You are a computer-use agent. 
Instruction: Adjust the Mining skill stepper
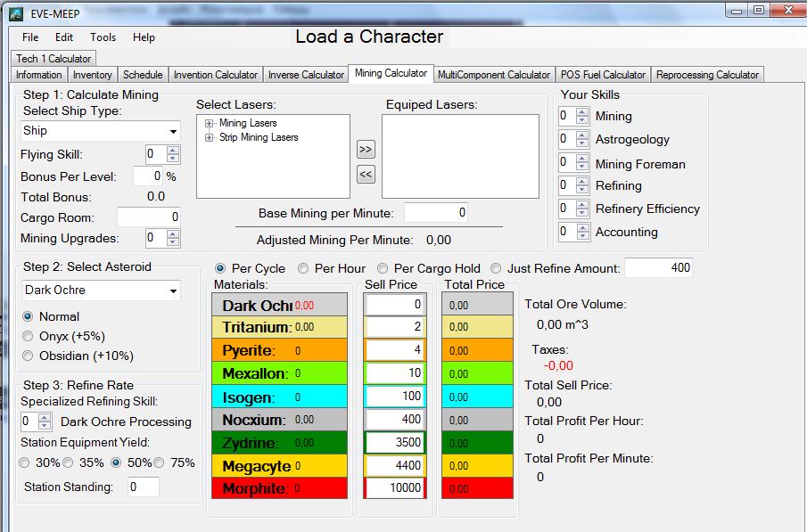582,116
